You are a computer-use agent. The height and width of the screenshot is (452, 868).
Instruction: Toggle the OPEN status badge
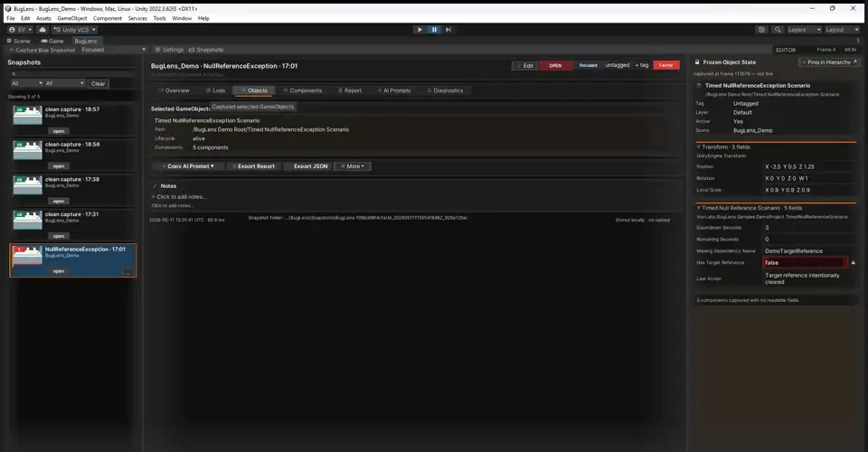pos(555,65)
